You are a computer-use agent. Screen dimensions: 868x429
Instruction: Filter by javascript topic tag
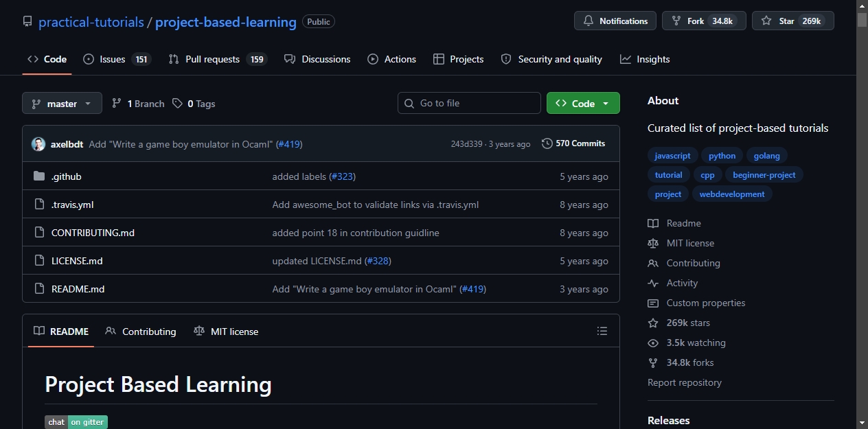(x=673, y=156)
